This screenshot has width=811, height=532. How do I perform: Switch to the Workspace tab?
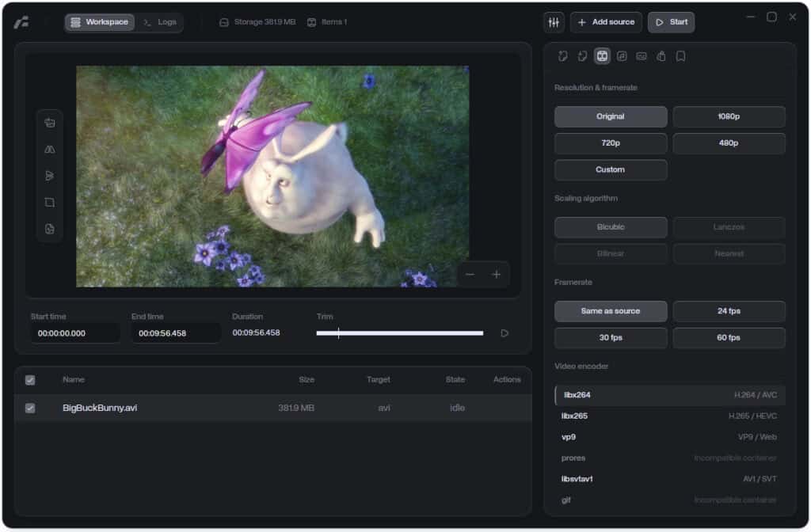pos(99,22)
